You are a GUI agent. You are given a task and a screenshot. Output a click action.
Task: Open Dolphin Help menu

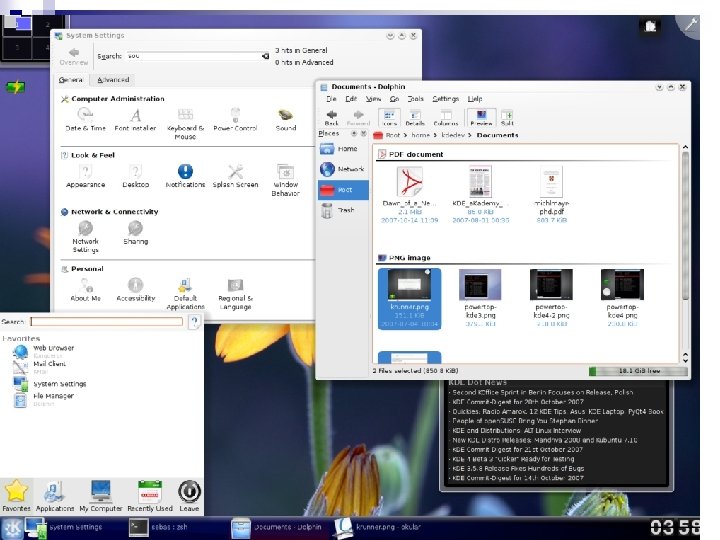[475, 99]
